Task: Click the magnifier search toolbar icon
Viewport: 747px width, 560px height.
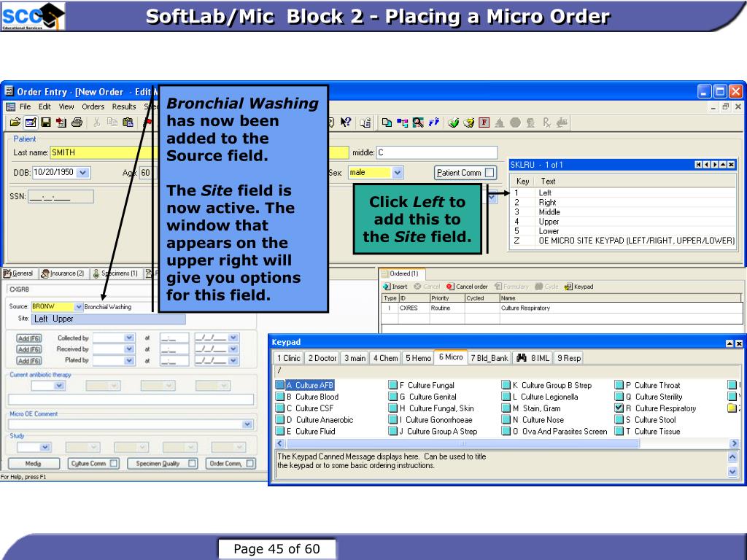Action: pyautogui.click(x=418, y=122)
